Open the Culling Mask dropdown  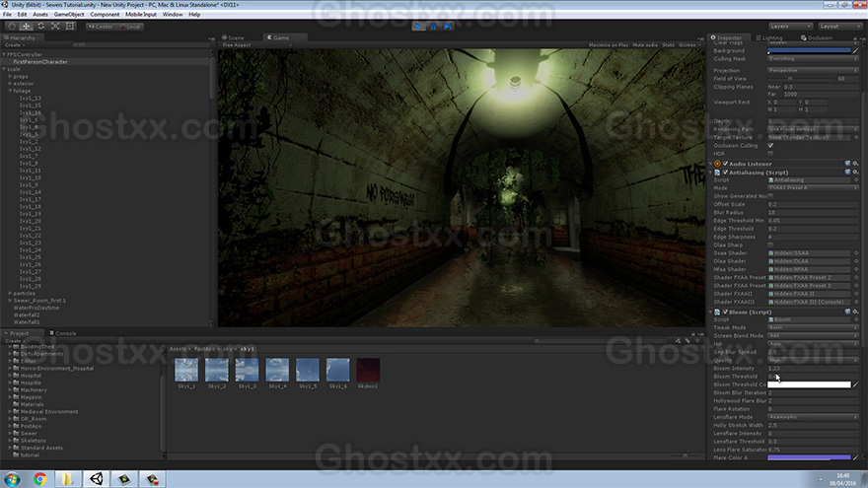[x=813, y=58]
